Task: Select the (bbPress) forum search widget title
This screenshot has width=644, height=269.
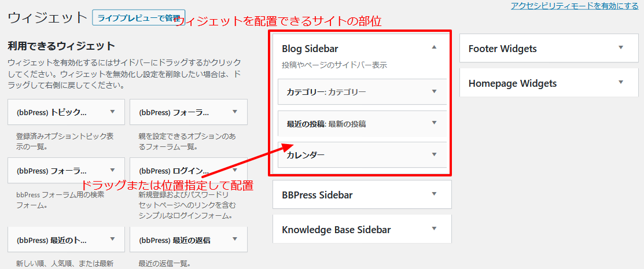Action: [51, 171]
